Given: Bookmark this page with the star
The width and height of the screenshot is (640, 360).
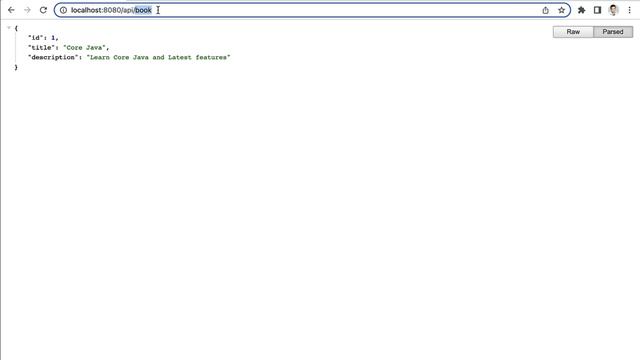Looking at the screenshot, I should coord(562,10).
